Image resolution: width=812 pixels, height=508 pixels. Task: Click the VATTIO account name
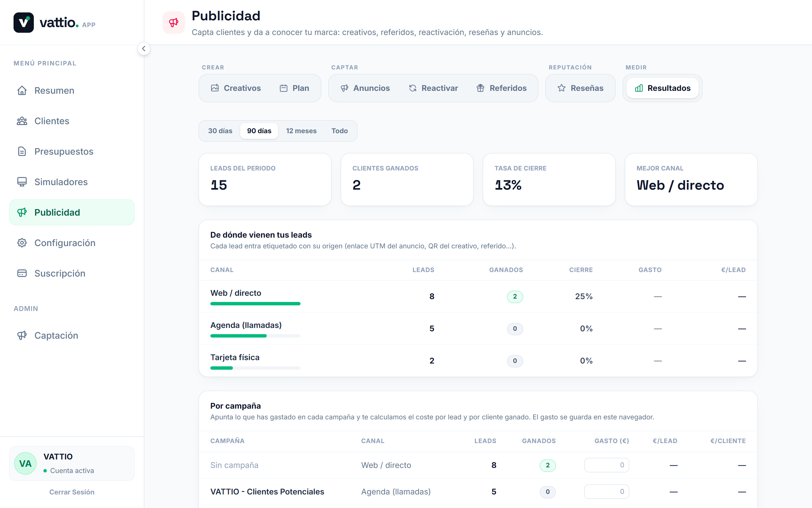pyautogui.click(x=58, y=457)
